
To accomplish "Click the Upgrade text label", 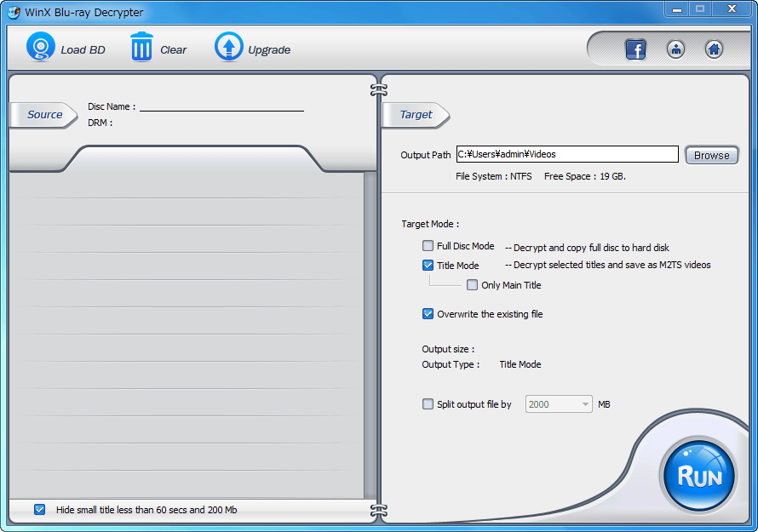I will 269,49.
